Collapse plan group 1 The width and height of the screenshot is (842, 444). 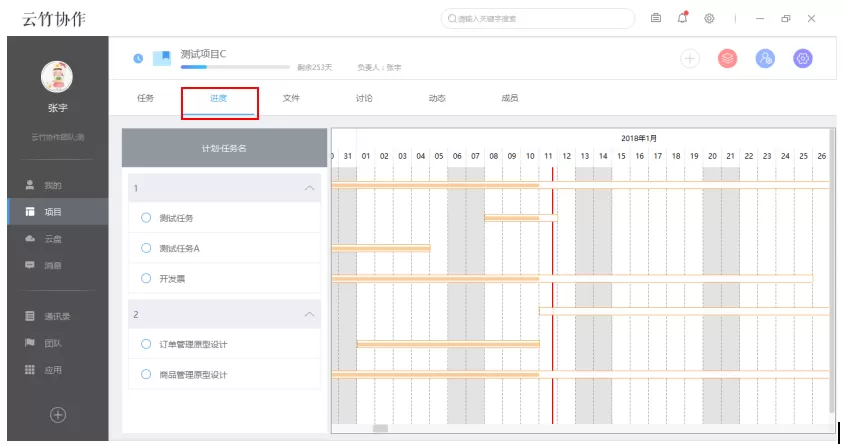[309, 188]
